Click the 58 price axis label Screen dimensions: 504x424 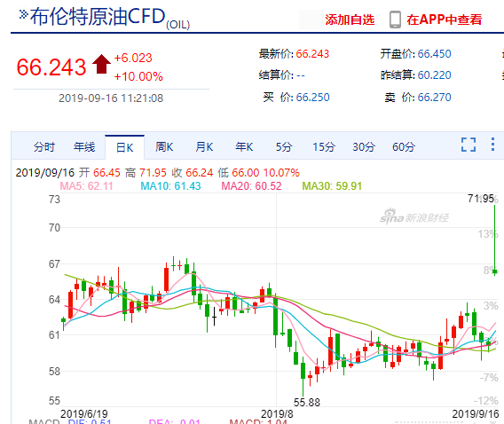54,372
